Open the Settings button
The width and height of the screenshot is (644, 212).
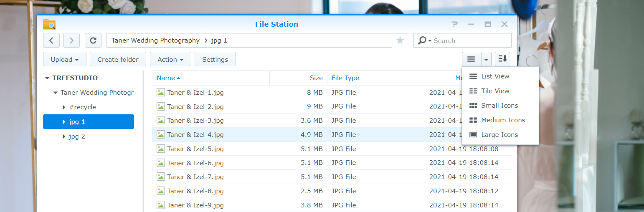pos(215,59)
